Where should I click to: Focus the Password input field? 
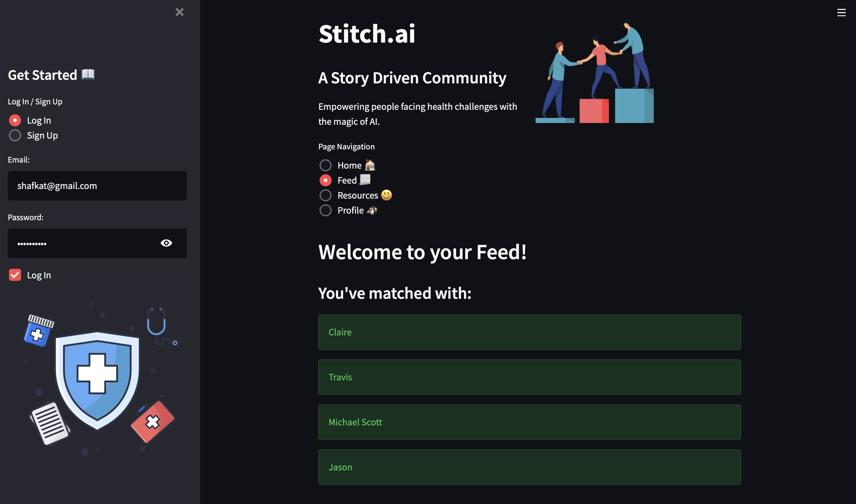[82, 244]
